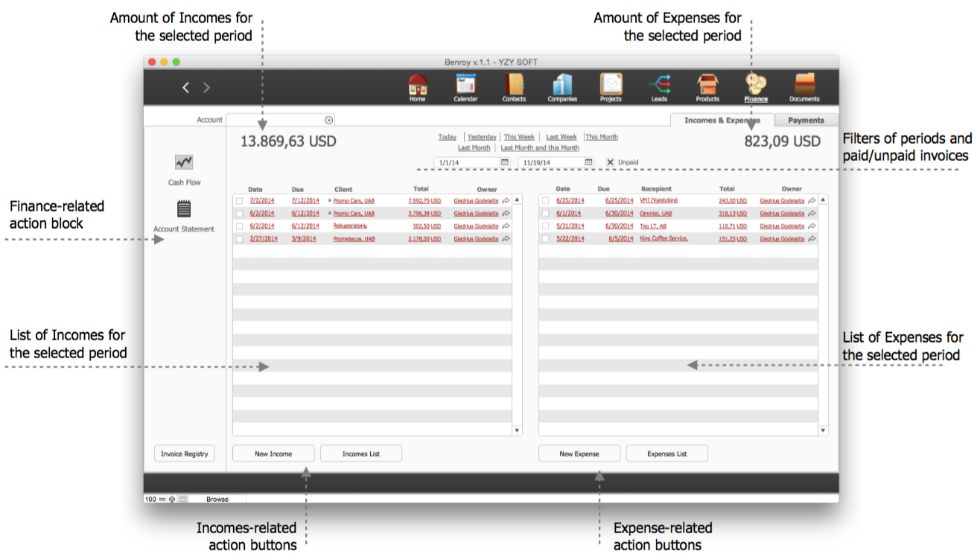
Task: Open the Browse mode menu in status bar
Action: point(217,500)
